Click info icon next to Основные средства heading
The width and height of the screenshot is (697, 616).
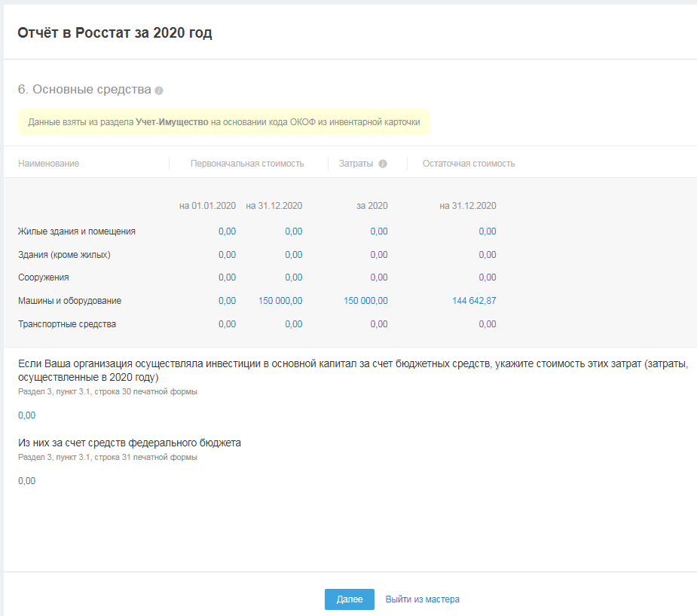(x=159, y=90)
